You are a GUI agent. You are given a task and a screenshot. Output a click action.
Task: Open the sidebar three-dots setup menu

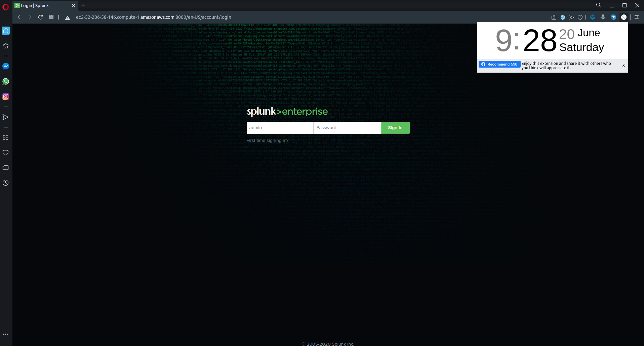pyautogui.click(x=6, y=334)
